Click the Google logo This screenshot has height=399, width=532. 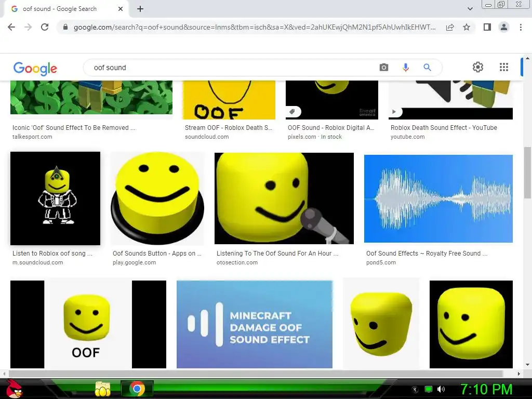click(35, 68)
